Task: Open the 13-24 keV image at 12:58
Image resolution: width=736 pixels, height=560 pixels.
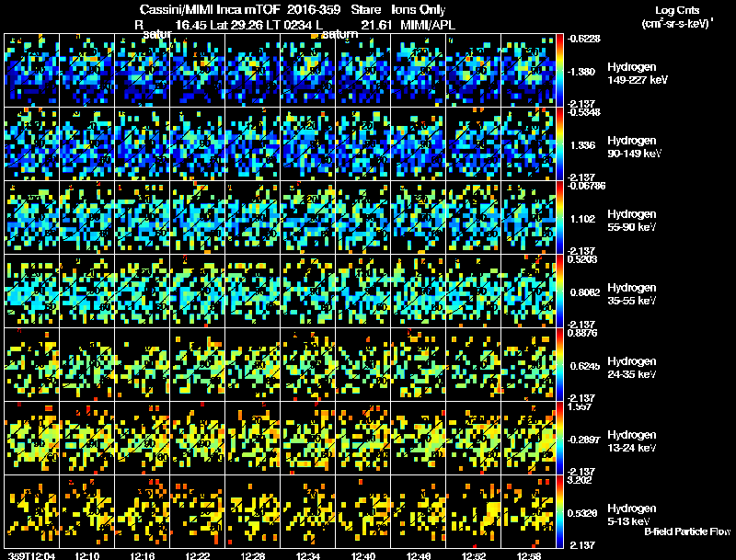Action: point(528,439)
